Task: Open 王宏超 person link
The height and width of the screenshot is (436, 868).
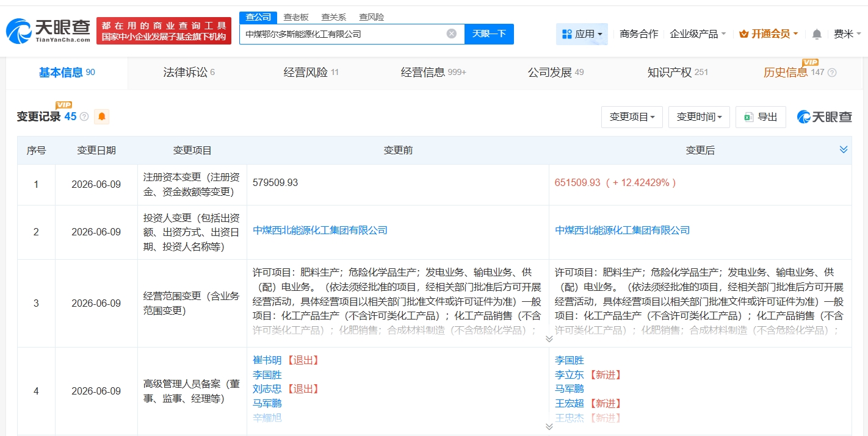Action: (x=570, y=403)
